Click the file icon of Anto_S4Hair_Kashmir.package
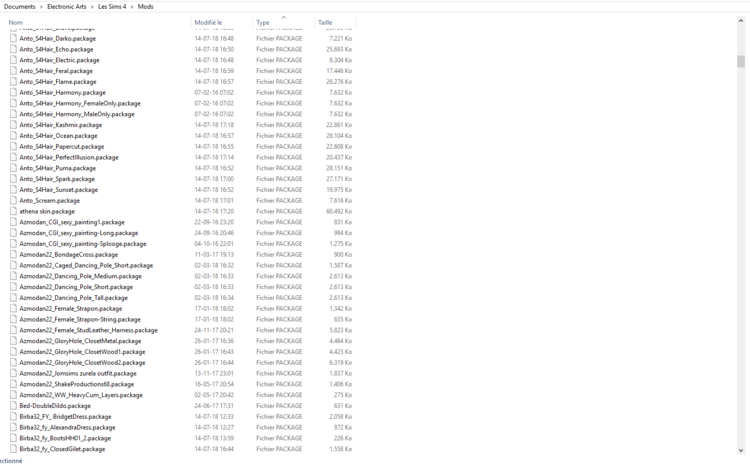750x464 pixels. [13, 125]
